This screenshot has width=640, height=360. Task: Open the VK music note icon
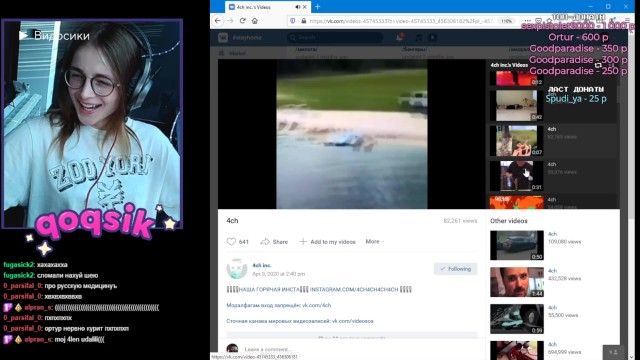[419, 38]
